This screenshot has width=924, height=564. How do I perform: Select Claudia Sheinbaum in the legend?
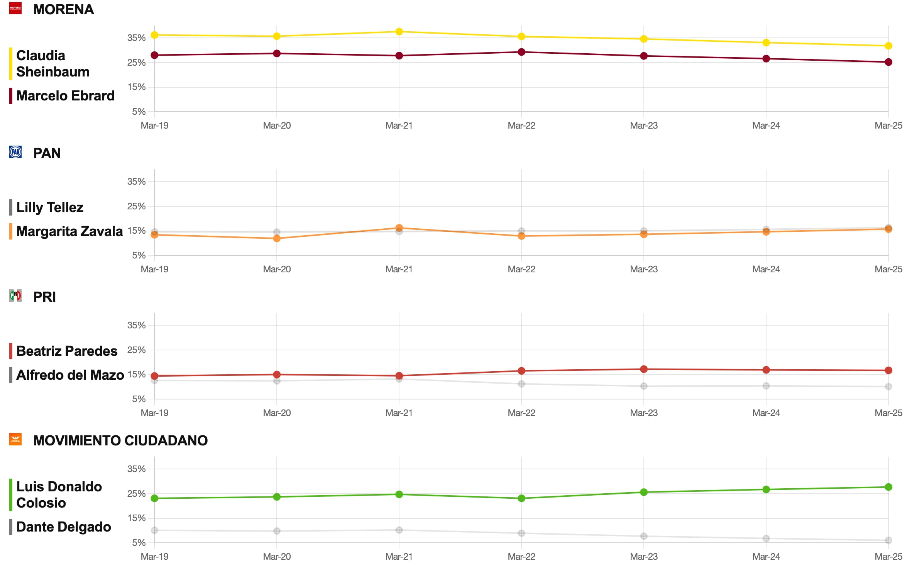point(52,64)
